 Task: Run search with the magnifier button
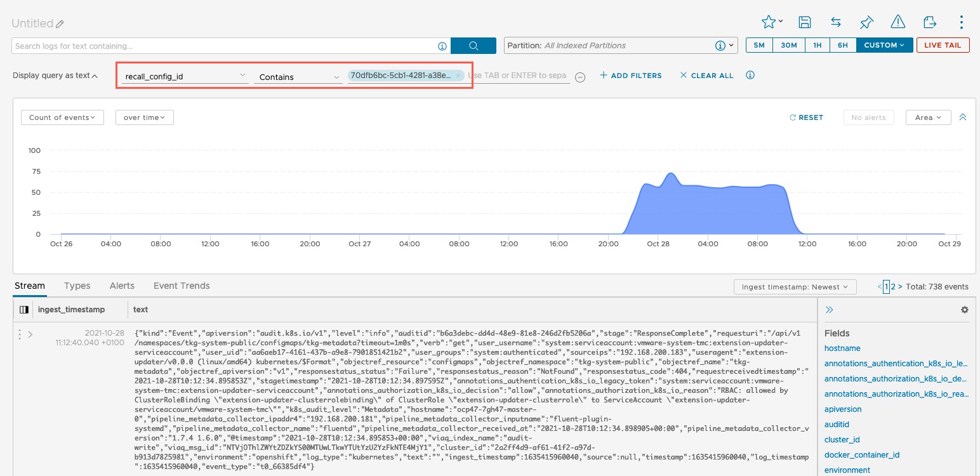pos(473,46)
